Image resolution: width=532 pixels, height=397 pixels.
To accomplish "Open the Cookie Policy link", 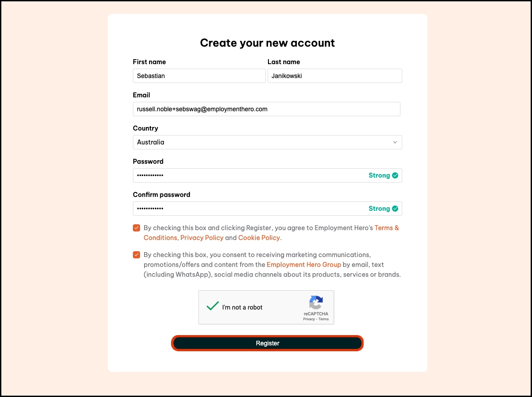I will pos(259,238).
